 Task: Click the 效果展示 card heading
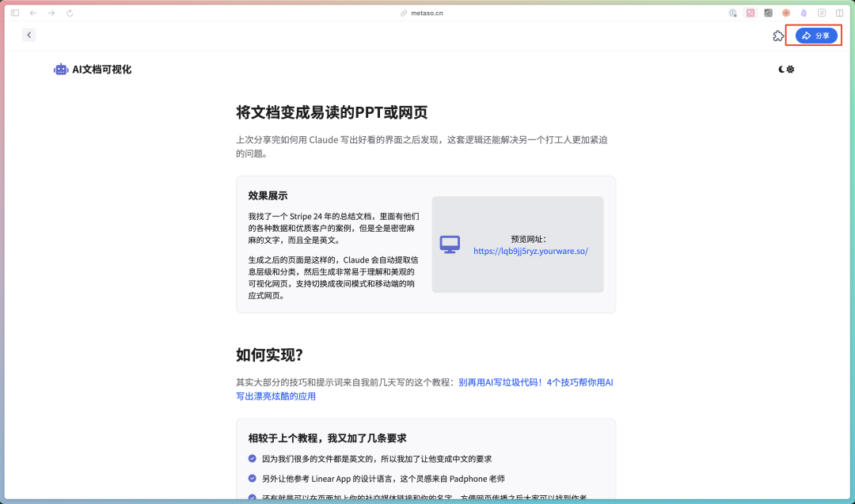268,195
